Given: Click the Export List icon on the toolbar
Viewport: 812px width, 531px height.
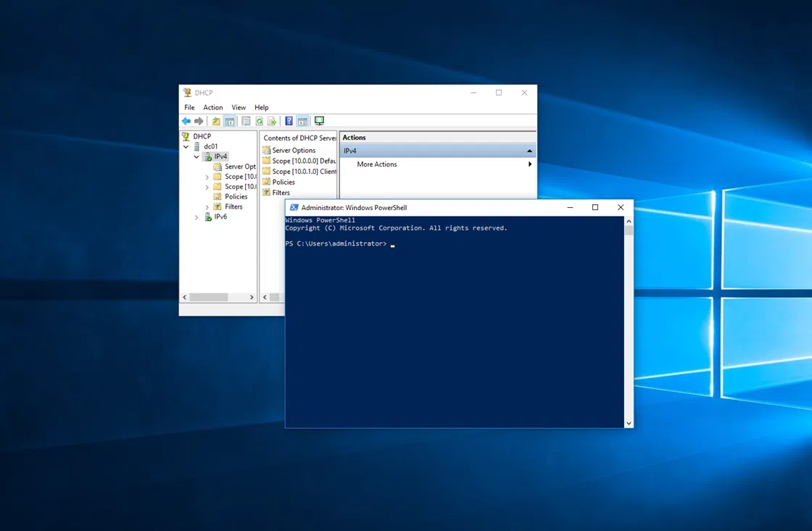Looking at the screenshot, I should point(270,120).
